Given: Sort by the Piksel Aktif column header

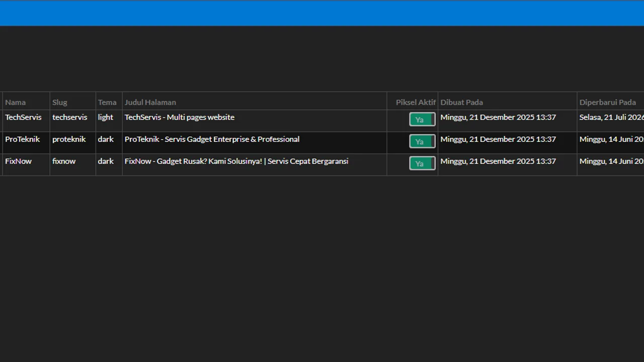Looking at the screenshot, I should 413,102.
